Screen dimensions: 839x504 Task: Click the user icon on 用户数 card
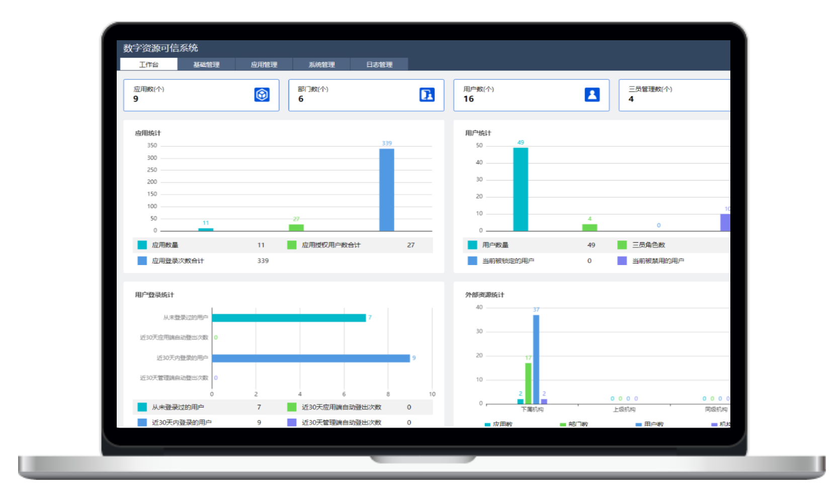[x=592, y=95]
